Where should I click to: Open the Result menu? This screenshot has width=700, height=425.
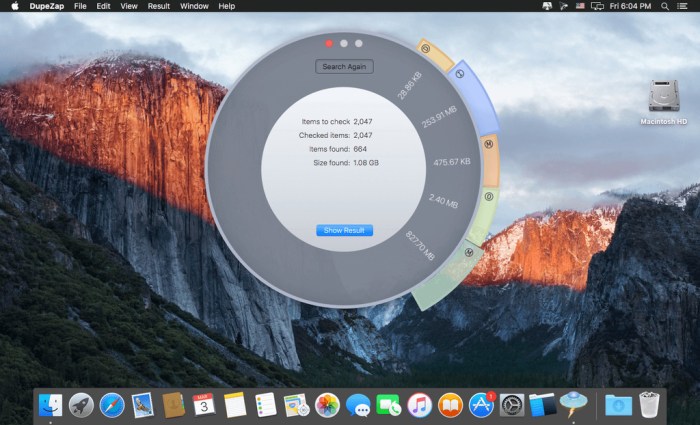(x=158, y=6)
